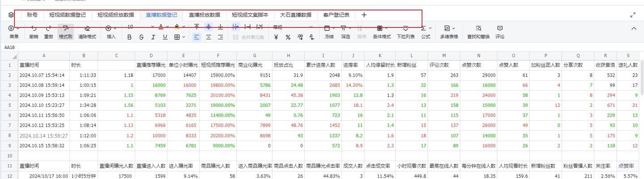The image size is (644, 179).
Task: Open 冻结 freeze panes options
Action: 329,32
